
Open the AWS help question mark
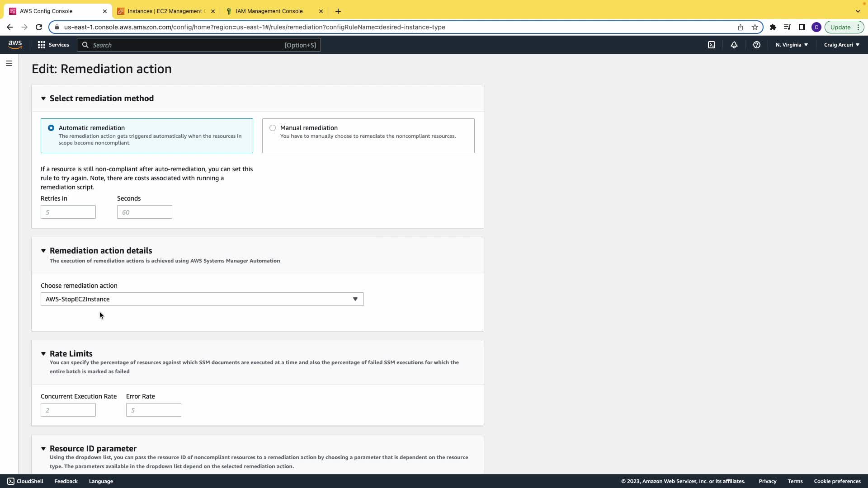tap(757, 45)
